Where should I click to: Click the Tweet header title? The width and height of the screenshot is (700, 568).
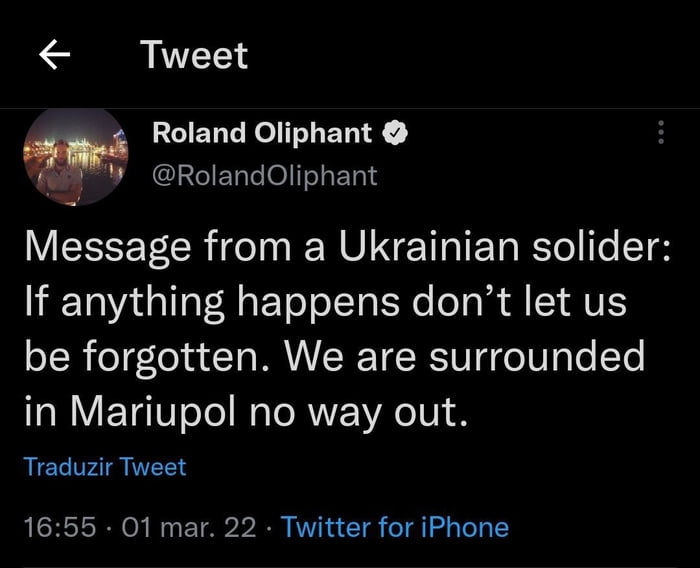click(194, 55)
